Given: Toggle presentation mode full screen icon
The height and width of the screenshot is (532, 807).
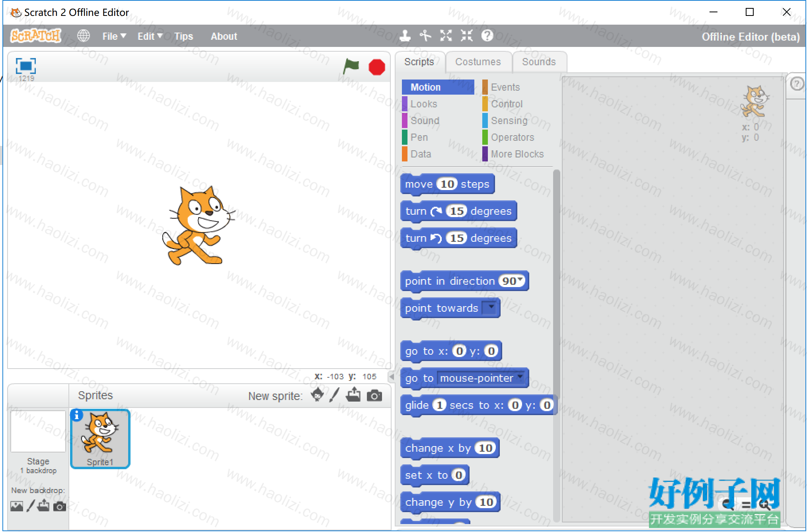Looking at the screenshot, I should pos(26,66).
